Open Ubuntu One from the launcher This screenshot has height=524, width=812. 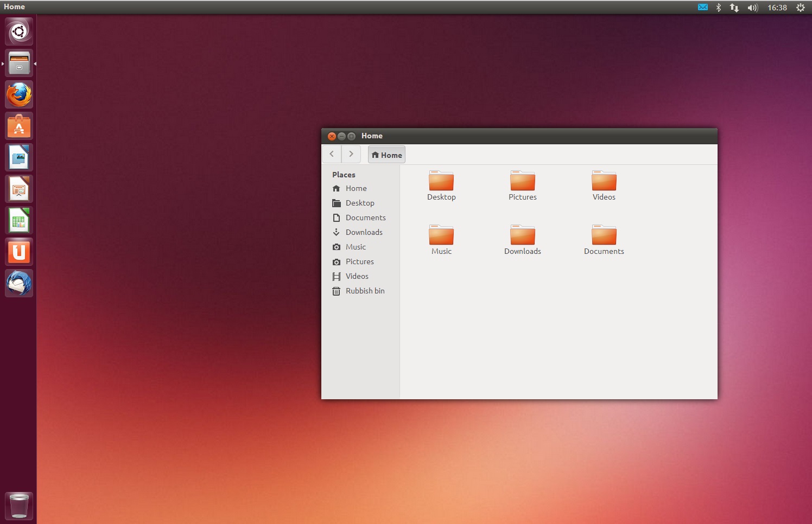click(x=18, y=251)
